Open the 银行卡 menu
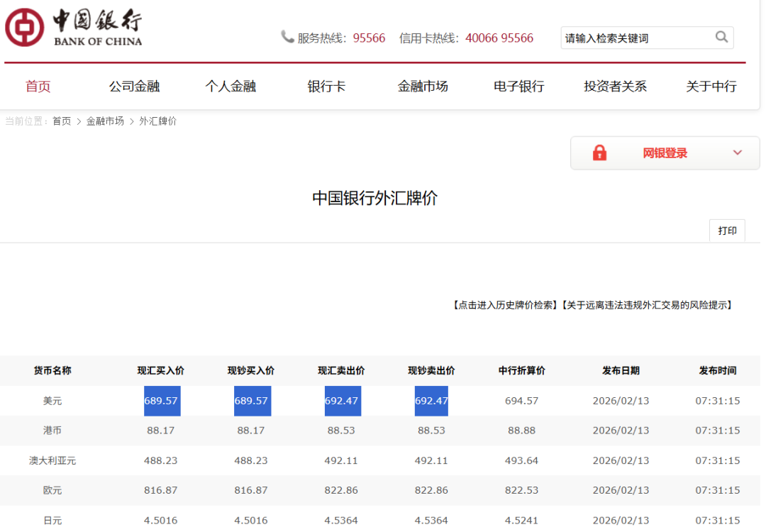Screen dimensions: 766x532 pyautogui.click(x=326, y=87)
